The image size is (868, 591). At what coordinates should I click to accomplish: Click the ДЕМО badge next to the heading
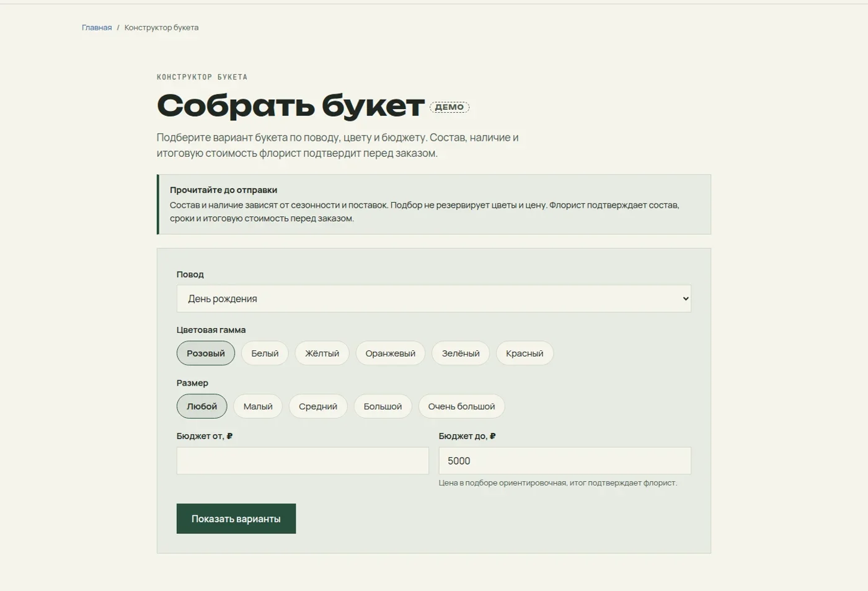pos(449,107)
